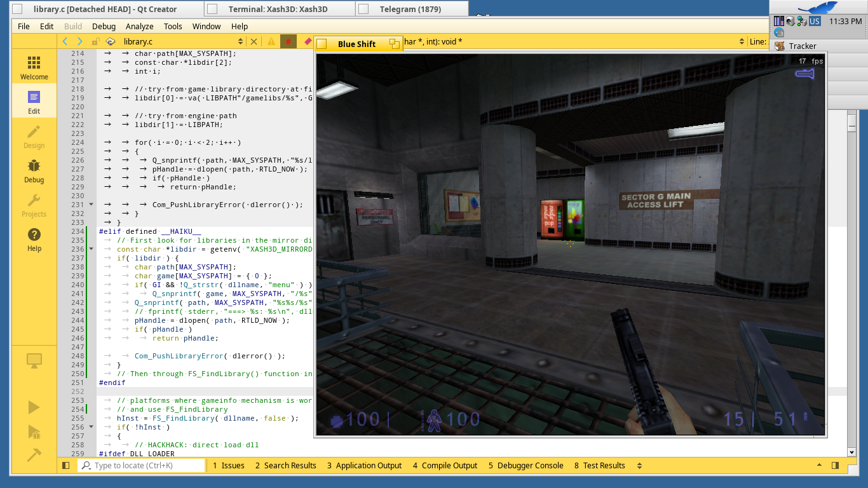The height and width of the screenshot is (488, 868).
Task: Open the CPU activity monitor tray icon
Action: 778,21
